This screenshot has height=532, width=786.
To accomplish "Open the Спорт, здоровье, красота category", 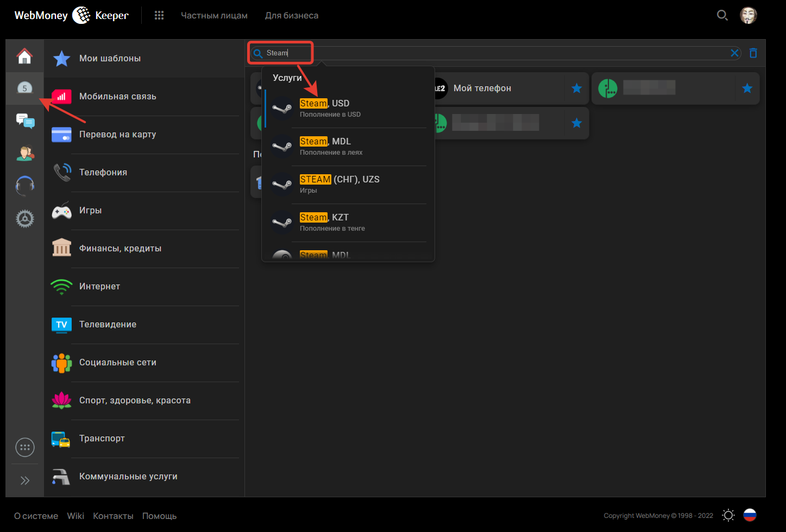I will [144, 401].
